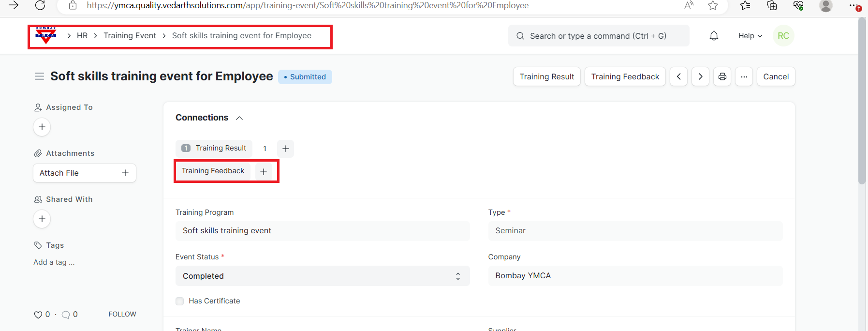Go to next document arrow
The width and height of the screenshot is (868, 331).
click(700, 76)
